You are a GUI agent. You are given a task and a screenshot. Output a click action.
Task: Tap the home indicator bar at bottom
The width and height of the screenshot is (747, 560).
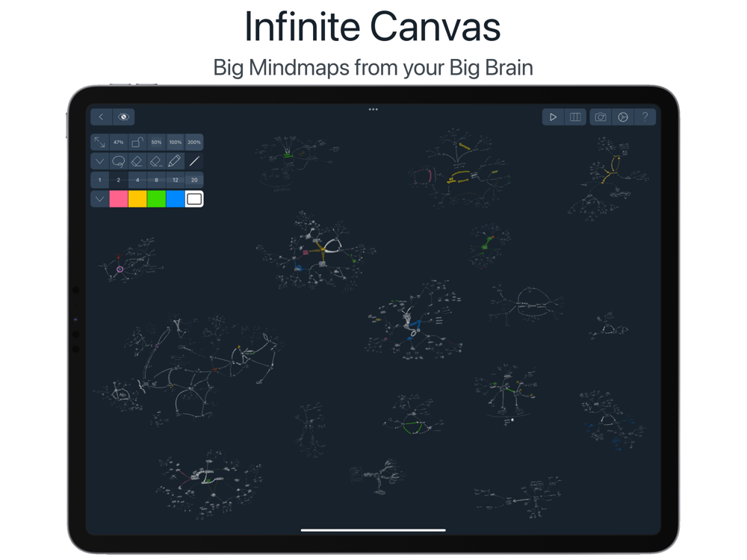(373, 529)
